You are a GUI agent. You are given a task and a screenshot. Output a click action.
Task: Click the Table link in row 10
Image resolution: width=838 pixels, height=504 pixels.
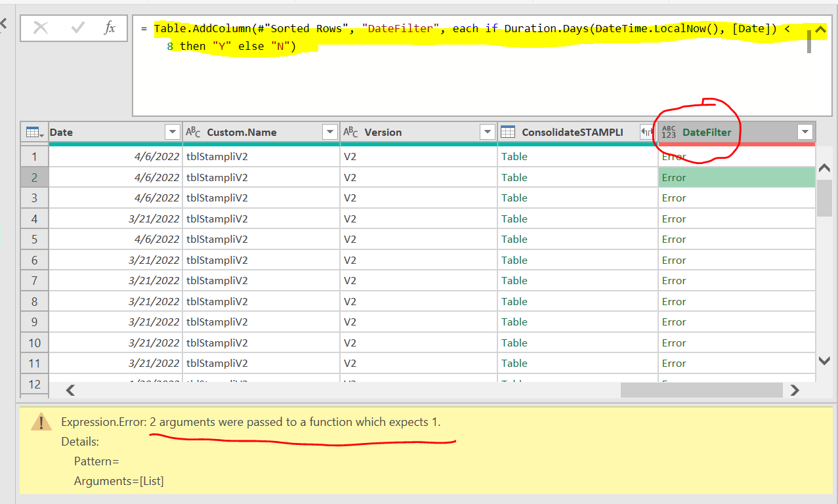pyautogui.click(x=514, y=343)
